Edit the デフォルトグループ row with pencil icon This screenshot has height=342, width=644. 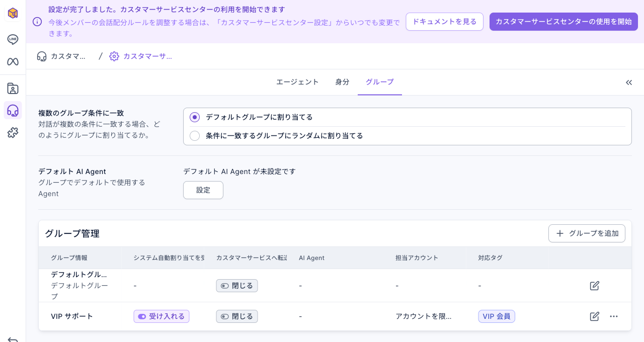coord(595,286)
